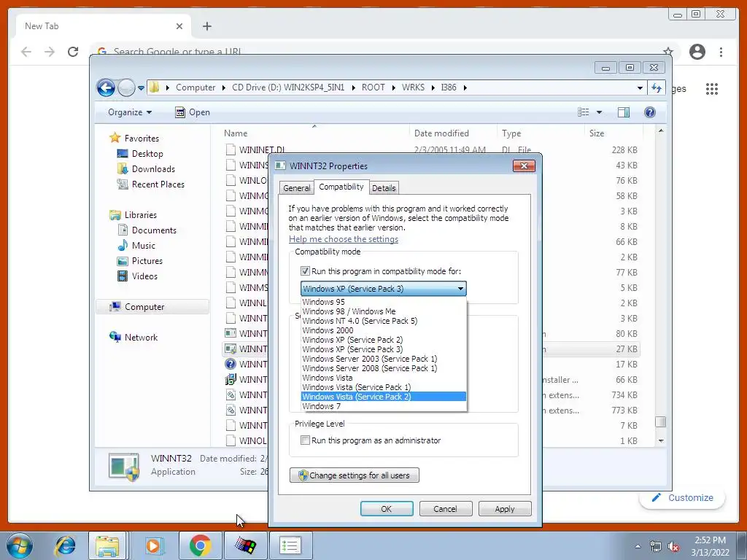Click the change view icon in Explorer
747x560 pixels.
click(583, 112)
